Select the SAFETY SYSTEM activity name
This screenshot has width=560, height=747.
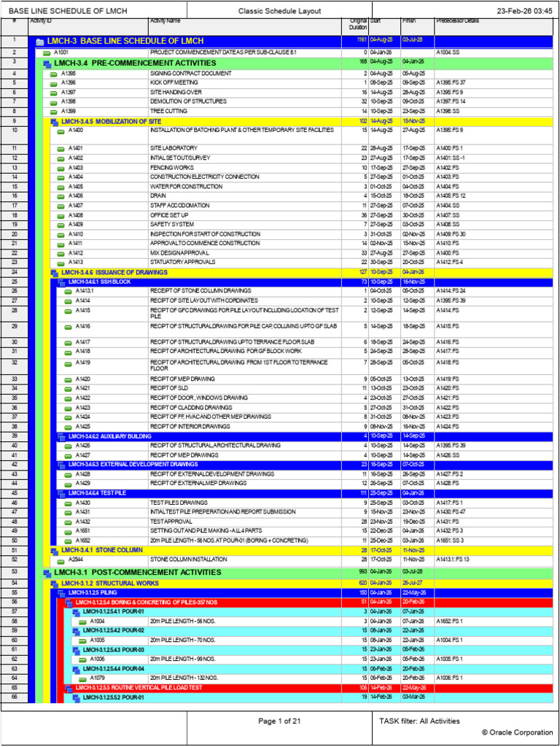[172, 225]
